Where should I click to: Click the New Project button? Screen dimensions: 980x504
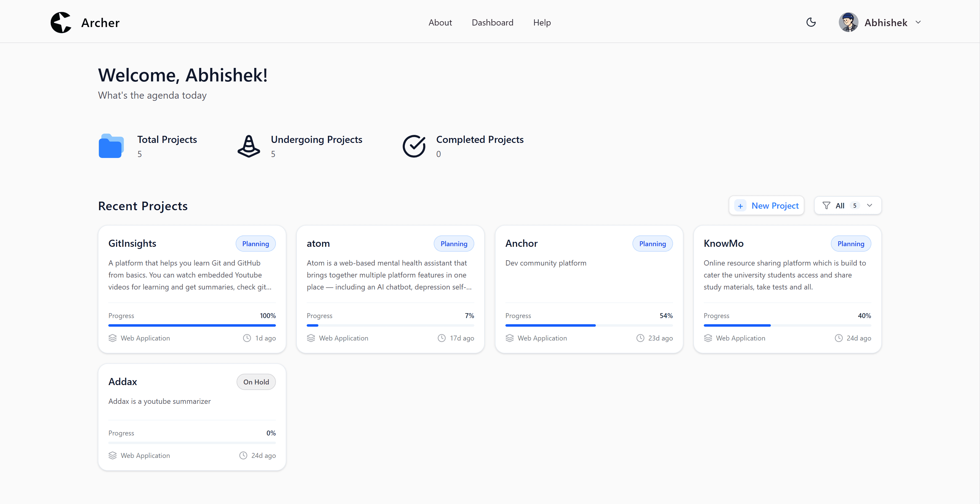(766, 206)
